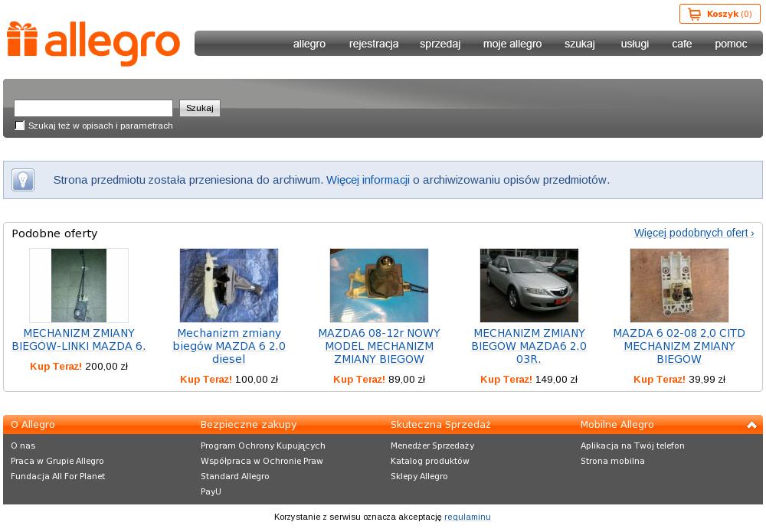This screenshot has height=532, width=766.
Task: Open the 'O nas' footer link
Action: tap(23, 446)
